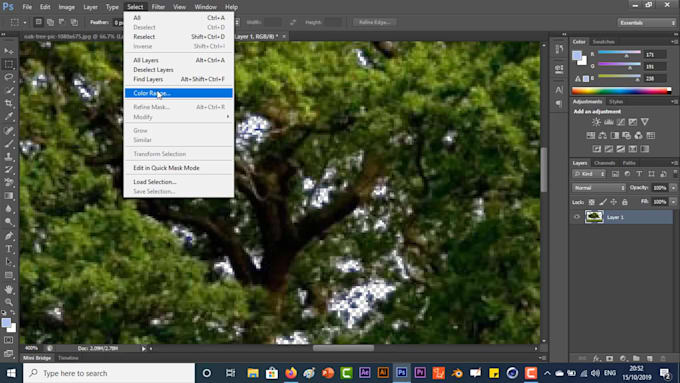
Task: Select the Eyedropper tool
Action: coord(9,116)
